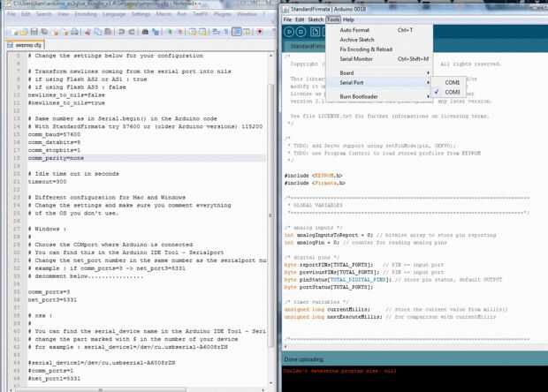The width and height of the screenshot is (548, 392).
Task: Select the unchecked COM1 serial port entry
Action: pos(449,82)
